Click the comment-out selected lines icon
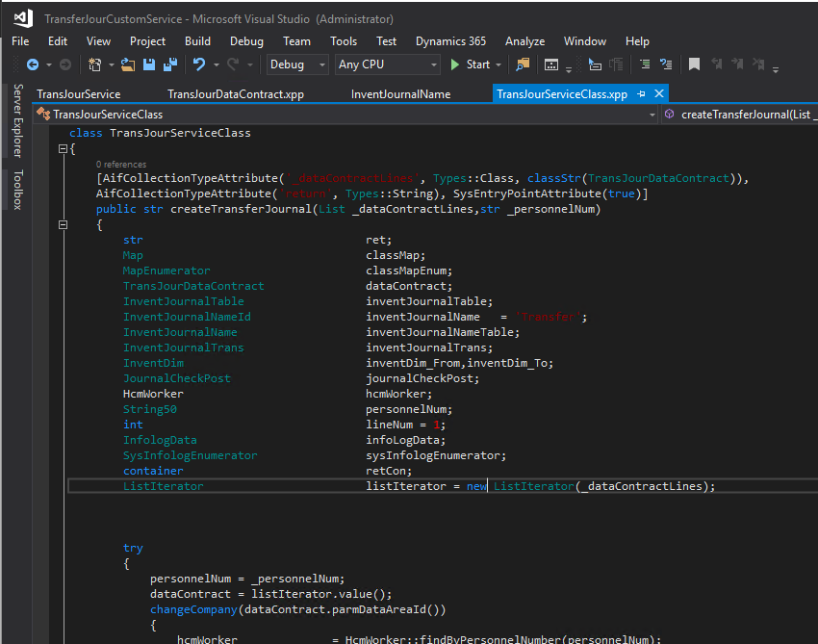 click(x=644, y=64)
